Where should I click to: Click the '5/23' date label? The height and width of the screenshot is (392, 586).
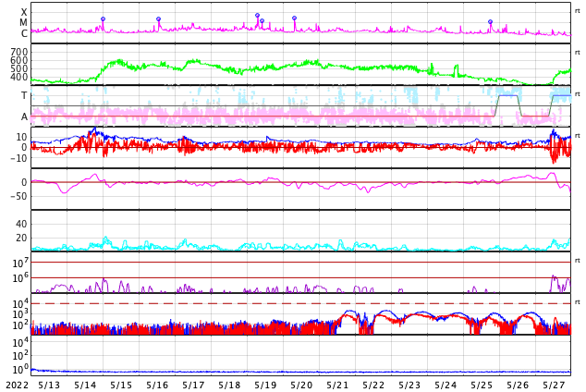(x=409, y=385)
